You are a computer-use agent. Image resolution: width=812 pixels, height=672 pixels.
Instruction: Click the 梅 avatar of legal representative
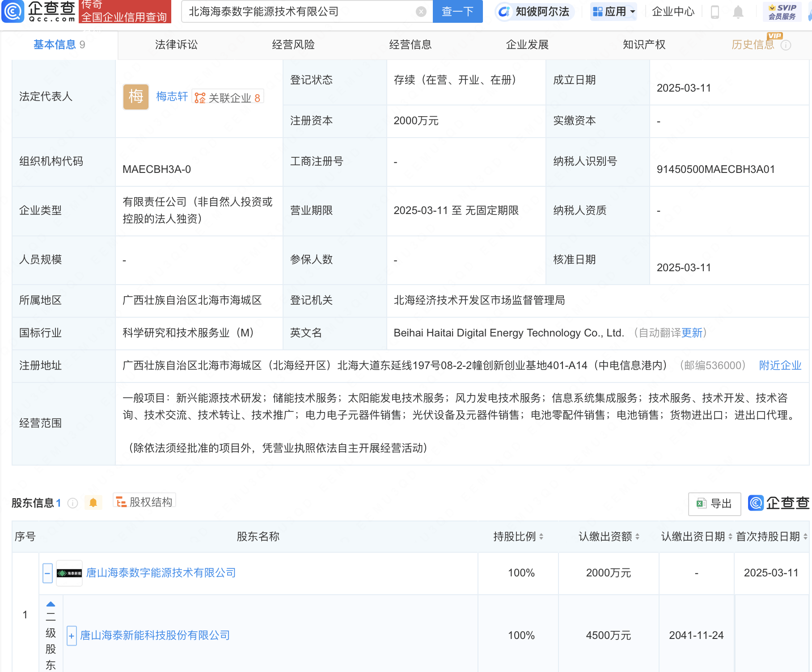[x=136, y=97]
